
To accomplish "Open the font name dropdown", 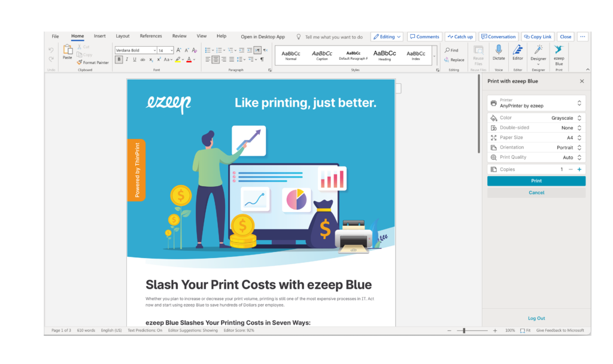I will (x=154, y=50).
